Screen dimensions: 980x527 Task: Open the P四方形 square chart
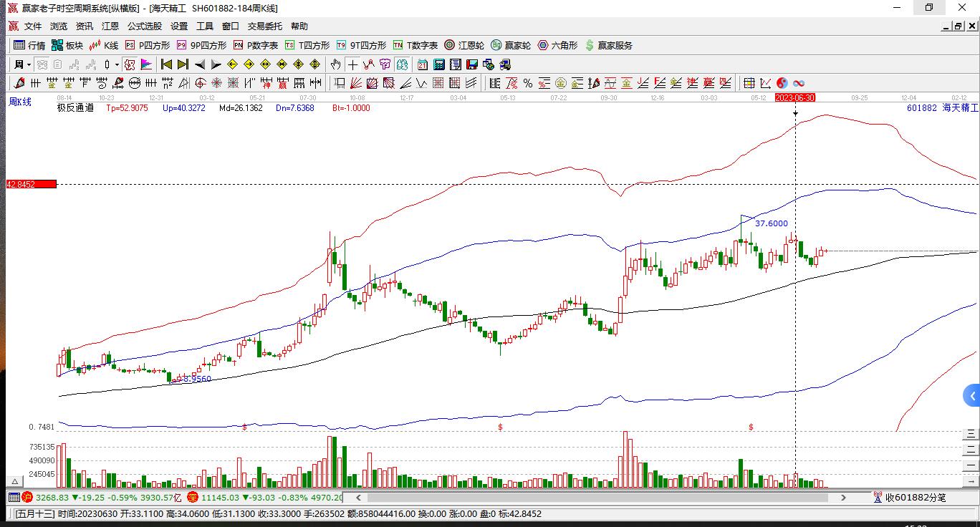(x=148, y=45)
